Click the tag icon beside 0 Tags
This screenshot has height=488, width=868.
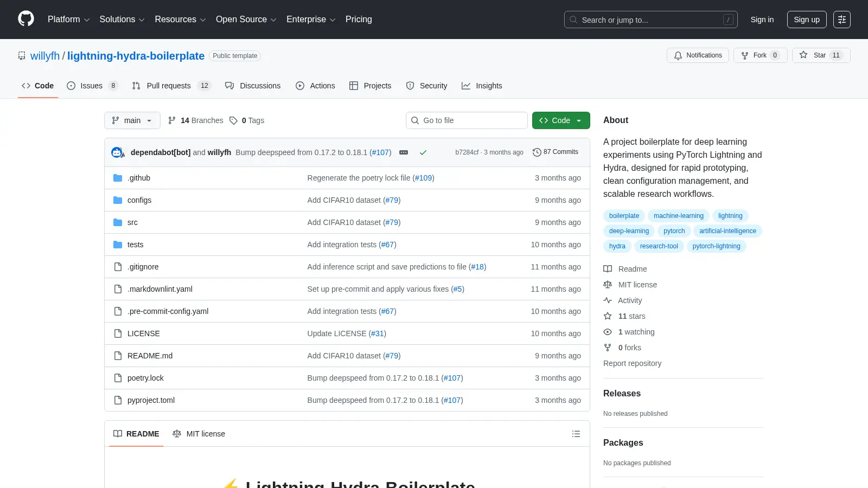coord(233,120)
